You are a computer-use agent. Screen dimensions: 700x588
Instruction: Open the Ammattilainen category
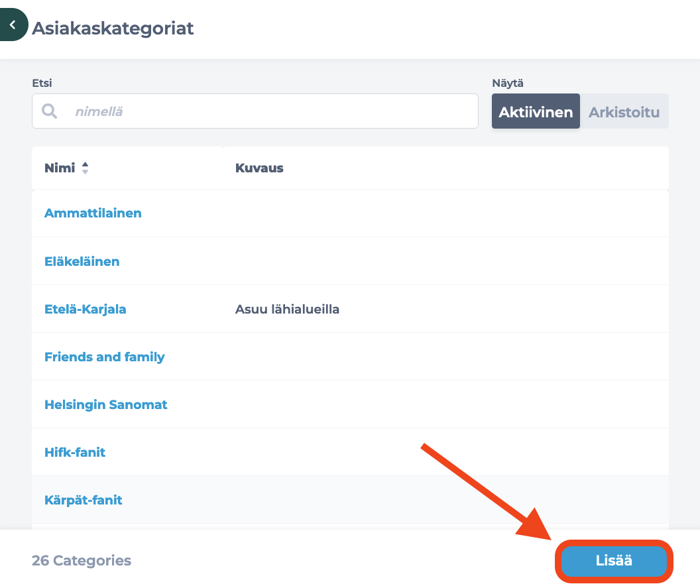coord(93,213)
